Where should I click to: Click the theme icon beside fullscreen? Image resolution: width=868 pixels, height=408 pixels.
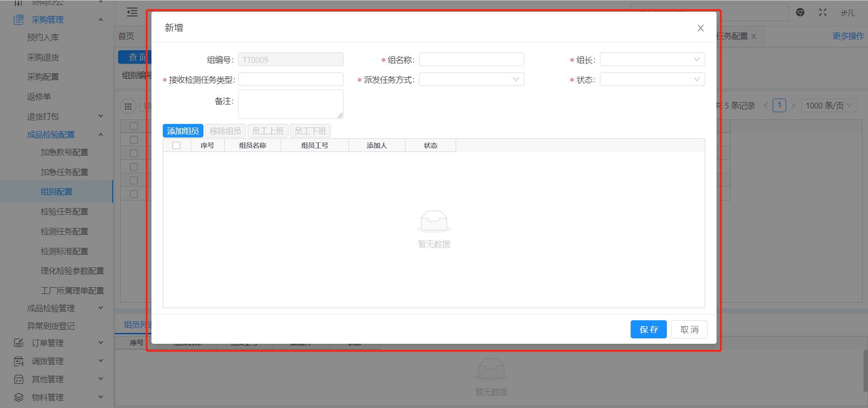(800, 13)
